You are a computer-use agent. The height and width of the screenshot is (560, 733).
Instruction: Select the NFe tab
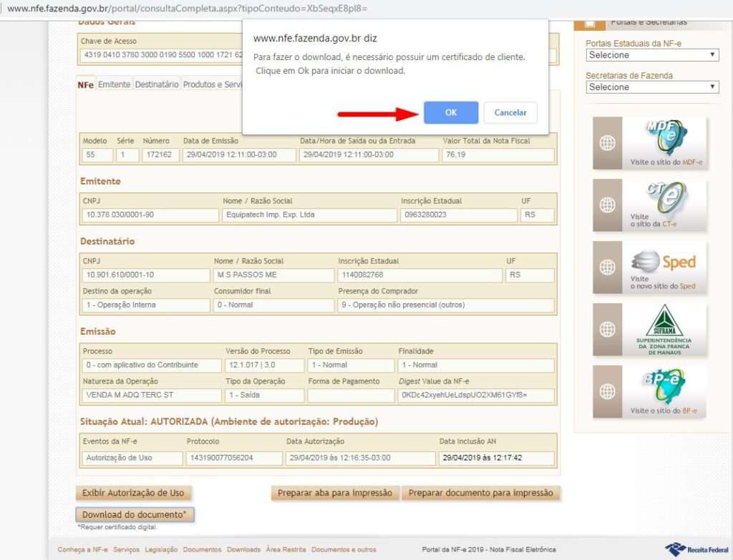coord(86,84)
